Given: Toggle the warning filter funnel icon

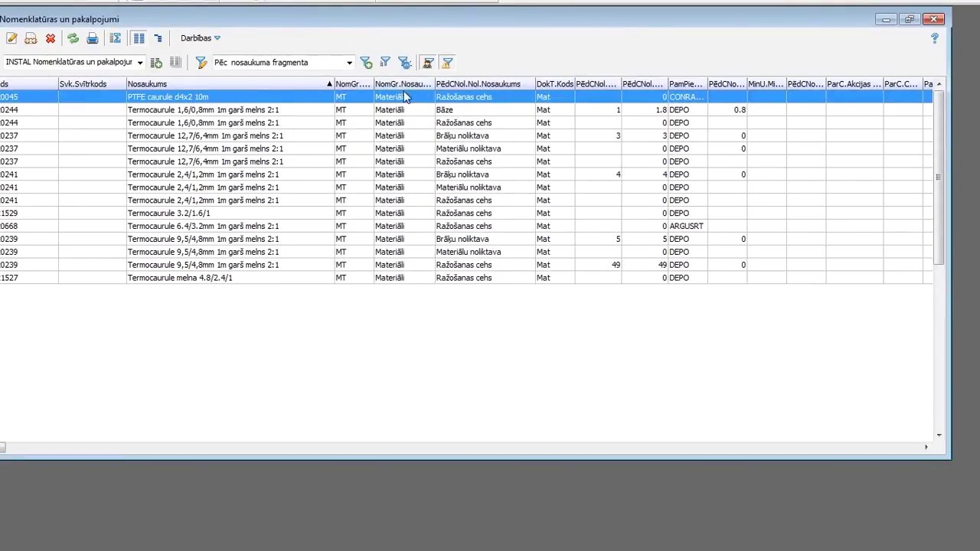Looking at the screenshot, I should (x=447, y=63).
